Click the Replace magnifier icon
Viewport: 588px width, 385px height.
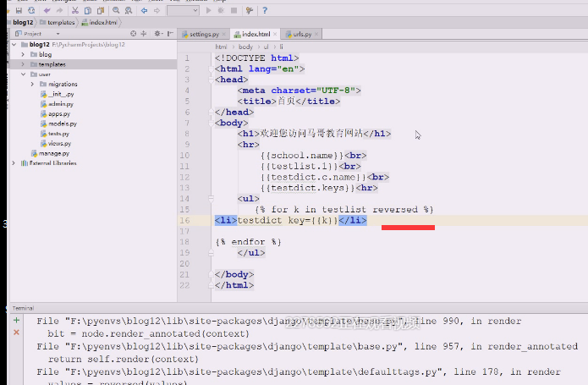pos(129,10)
